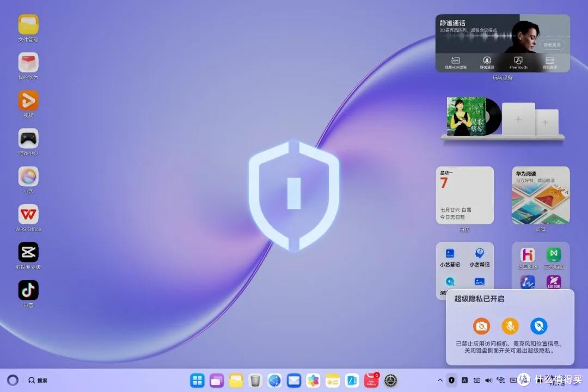This screenshot has height=392, width=588.
Task: Launch the globe browser in dock
Action: point(274,381)
